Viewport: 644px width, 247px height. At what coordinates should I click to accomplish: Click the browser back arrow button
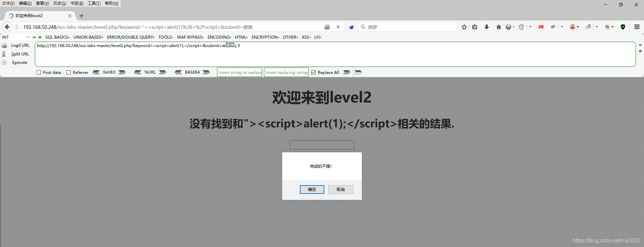point(7,27)
